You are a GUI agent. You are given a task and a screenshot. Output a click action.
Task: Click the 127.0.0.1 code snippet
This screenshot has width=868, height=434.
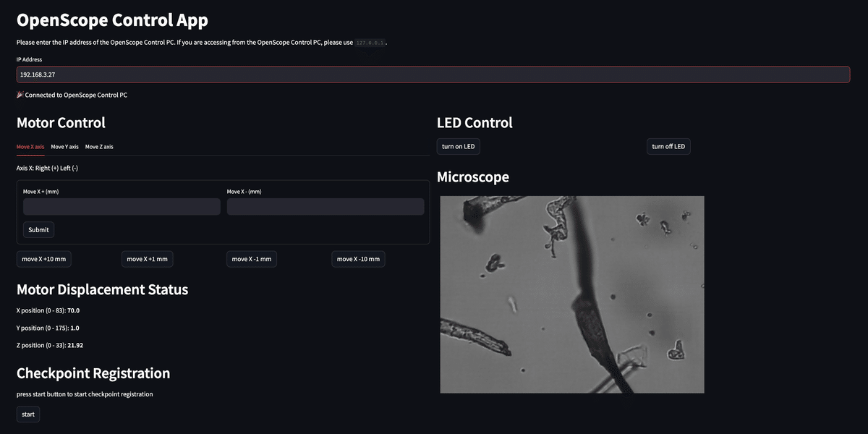pyautogui.click(x=370, y=43)
